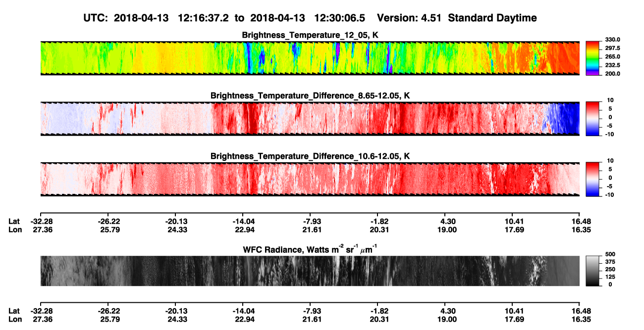Click the 'Brightness_Temperature_Difference_8.65-12.05, K' title
The width and height of the screenshot is (644, 330).
point(310,95)
